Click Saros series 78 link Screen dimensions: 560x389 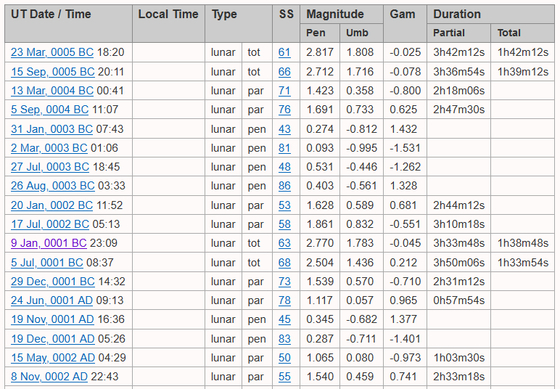click(284, 300)
